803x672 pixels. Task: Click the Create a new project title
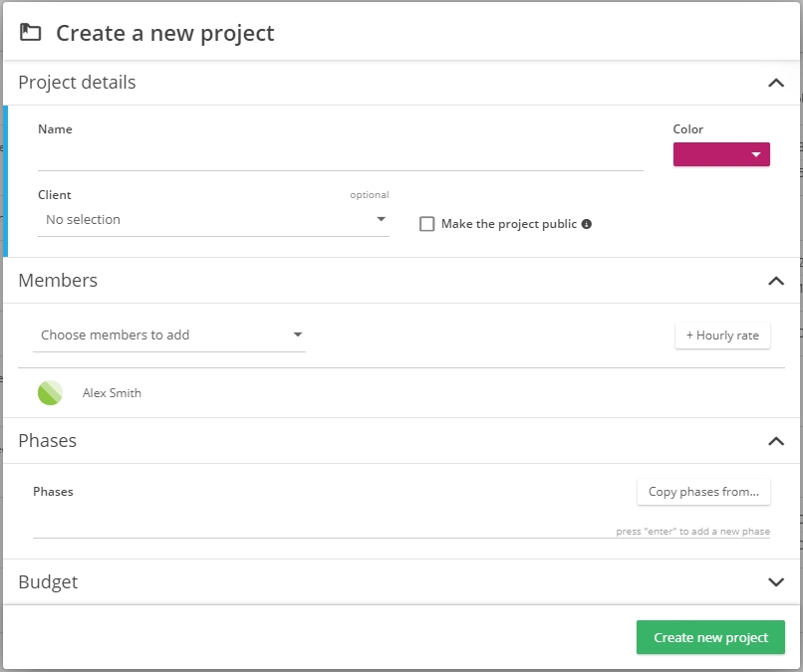point(165,33)
